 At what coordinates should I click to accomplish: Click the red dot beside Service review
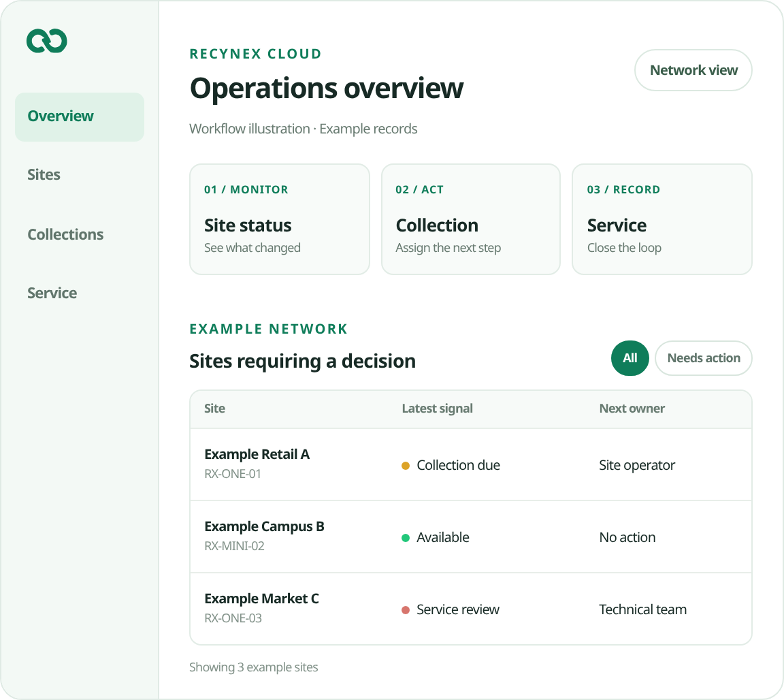click(406, 610)
